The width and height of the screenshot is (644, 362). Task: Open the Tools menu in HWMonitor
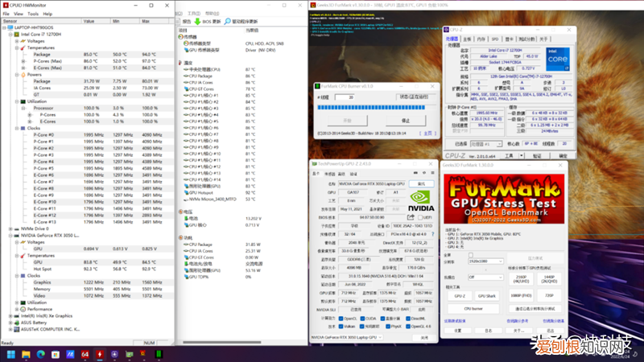(x=32, y=14)
